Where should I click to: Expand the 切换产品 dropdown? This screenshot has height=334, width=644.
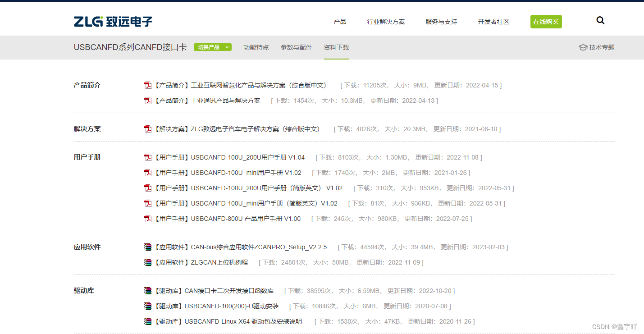(x=213, y=47)
